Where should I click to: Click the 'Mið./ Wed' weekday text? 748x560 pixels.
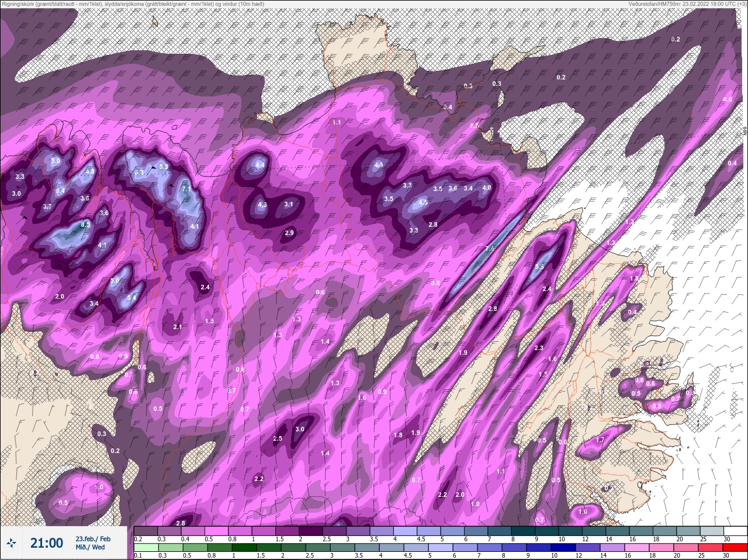coord(90,547)
